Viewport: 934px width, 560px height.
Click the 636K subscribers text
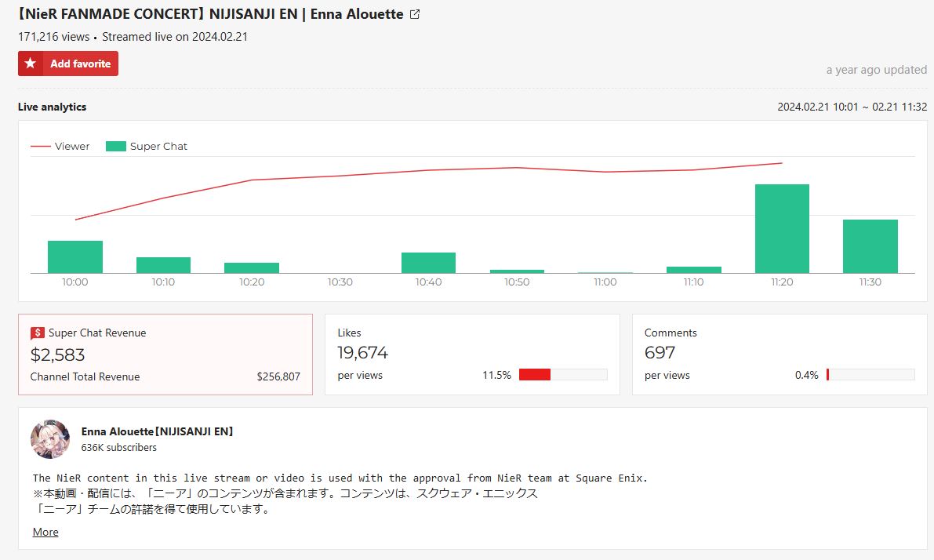tap(119, 447)
